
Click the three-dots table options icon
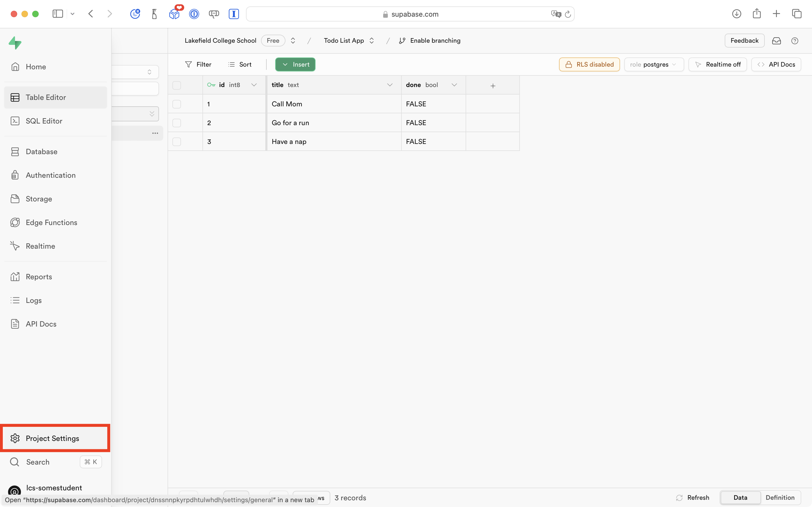(x=155, y=133)
